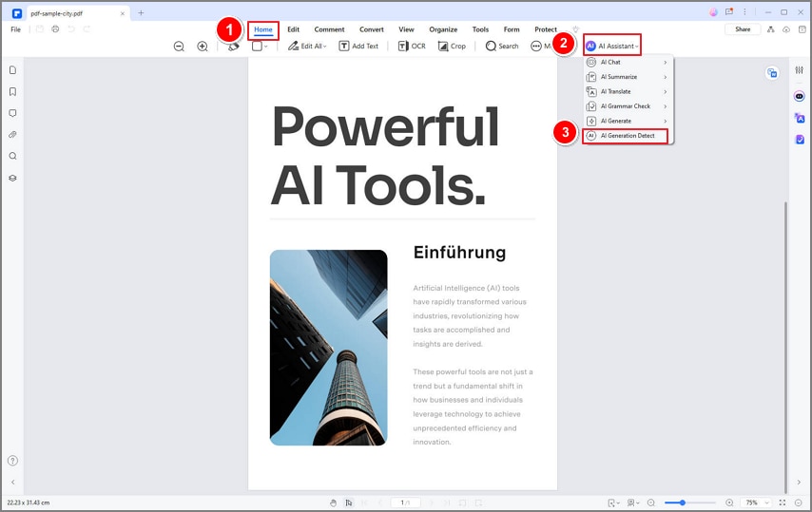Image resolution: width=812 pixels, height=512 pixels.
Task: Open the page display layout dropdown in status bar
Action: (x=633, y=503)
